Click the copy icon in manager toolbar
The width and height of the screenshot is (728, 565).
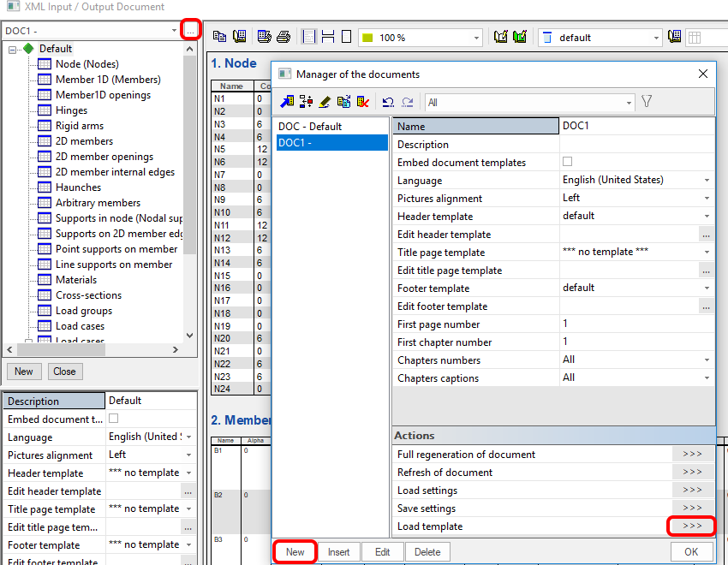343,102
